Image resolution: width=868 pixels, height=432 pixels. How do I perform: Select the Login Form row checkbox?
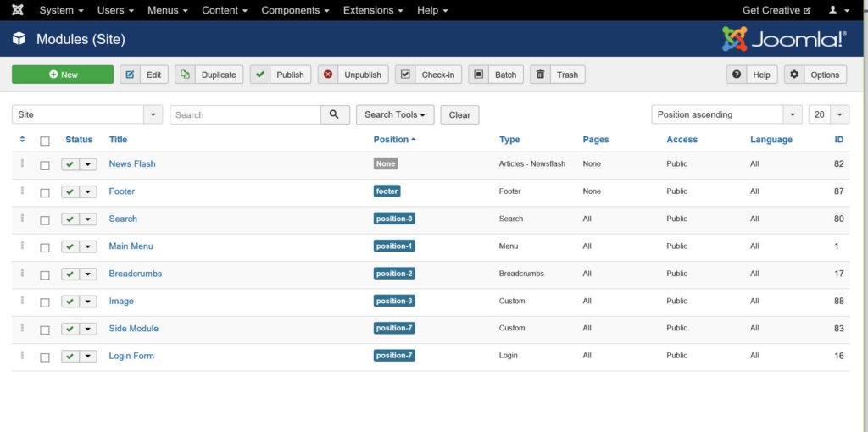[45, 357]
